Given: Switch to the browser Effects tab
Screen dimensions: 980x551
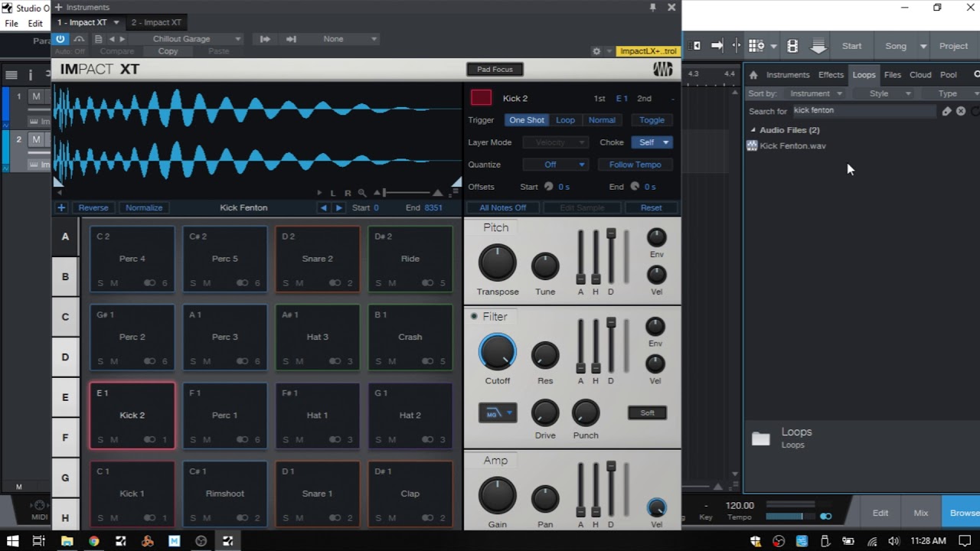Looking at the screenshot, I should tap(831, 75).
